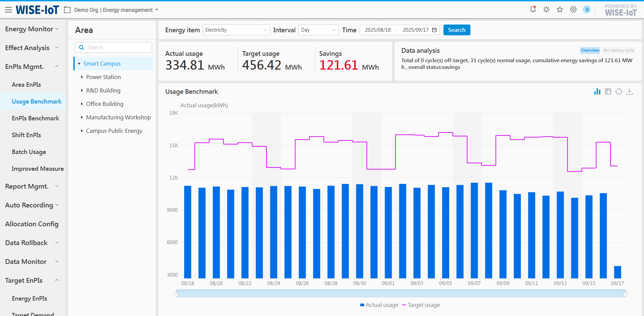Open the notifications bell
The width and height of the screenshot is (644, 316).
point(533,9)
